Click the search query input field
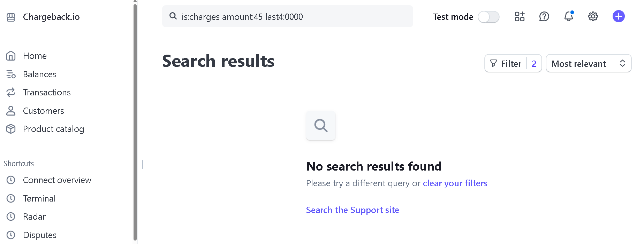The height and width of the screenshot is (244, 644). [x=288, y=16]
